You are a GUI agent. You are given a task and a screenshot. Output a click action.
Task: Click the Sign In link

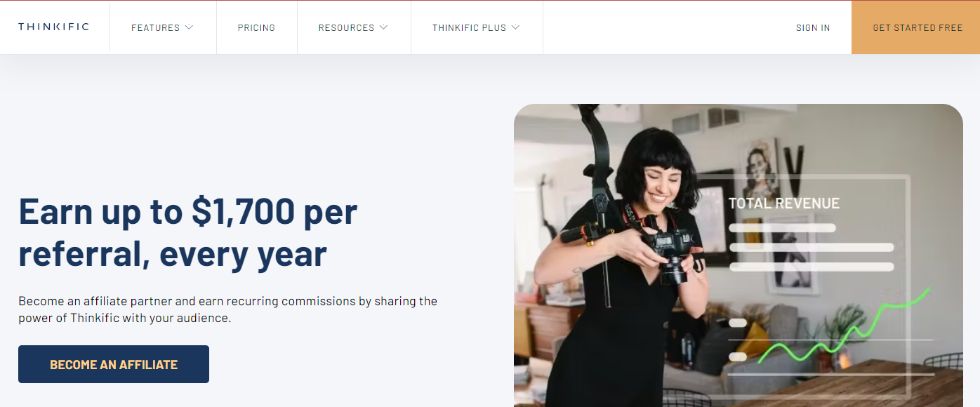813,28
